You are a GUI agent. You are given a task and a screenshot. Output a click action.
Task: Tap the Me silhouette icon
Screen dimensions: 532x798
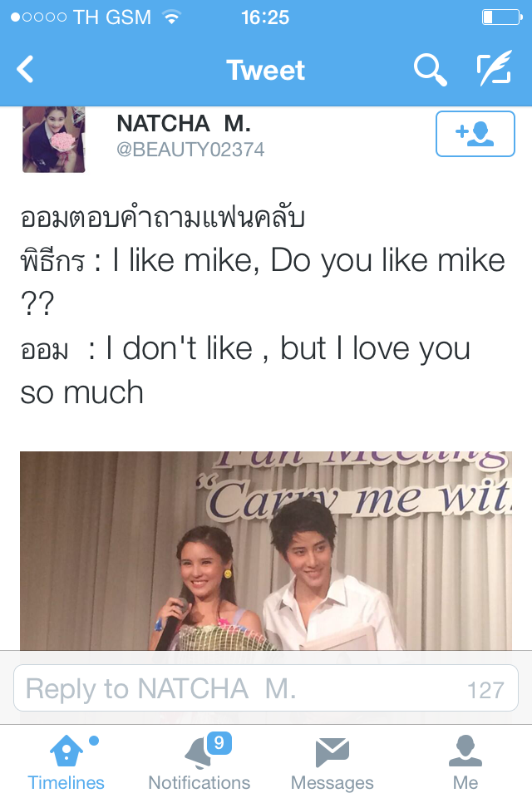(x=465, y=751)
